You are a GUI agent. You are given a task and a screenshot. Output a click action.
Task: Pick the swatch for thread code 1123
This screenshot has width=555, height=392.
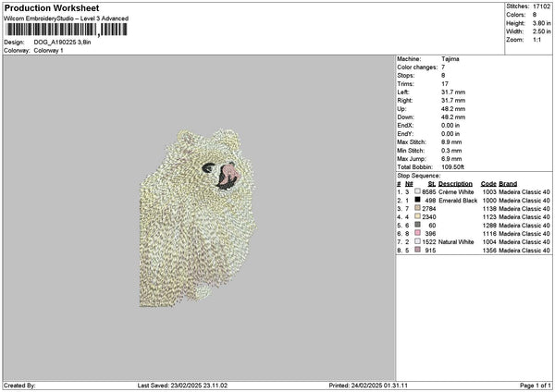(x=417, y=216)
